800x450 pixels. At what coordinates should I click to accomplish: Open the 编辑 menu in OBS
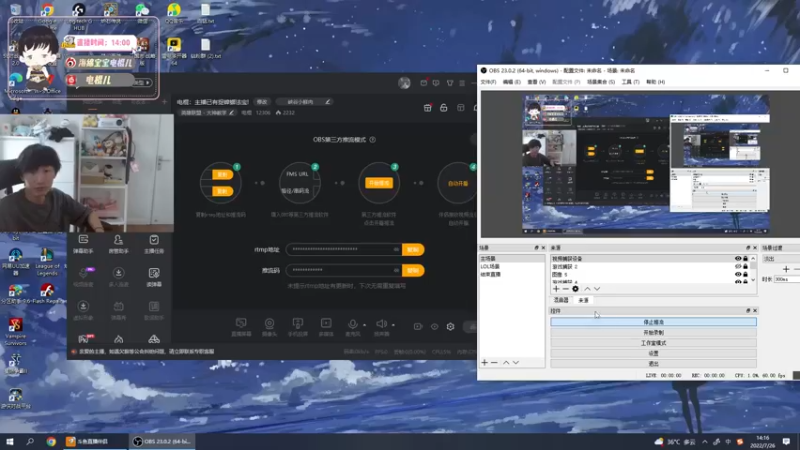click(x=512, y=82)
